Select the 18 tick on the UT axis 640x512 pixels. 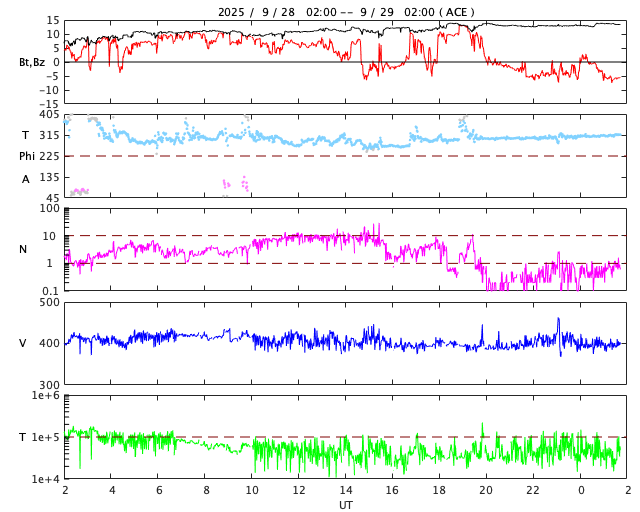pyautogui.click(x=439, y=491)
